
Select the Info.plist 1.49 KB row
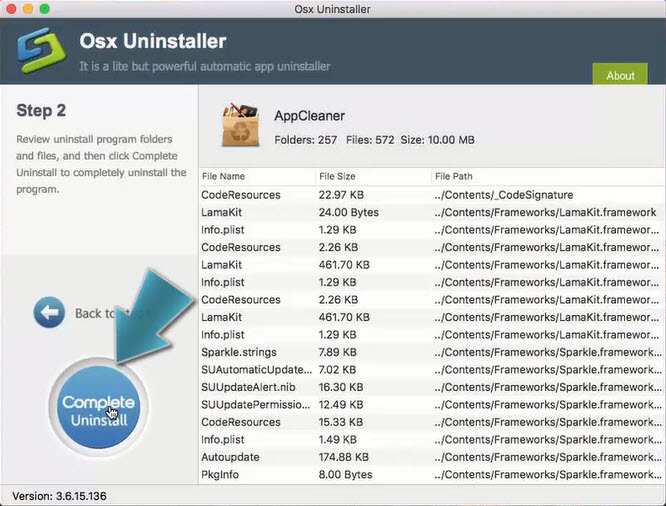[432, 440]
